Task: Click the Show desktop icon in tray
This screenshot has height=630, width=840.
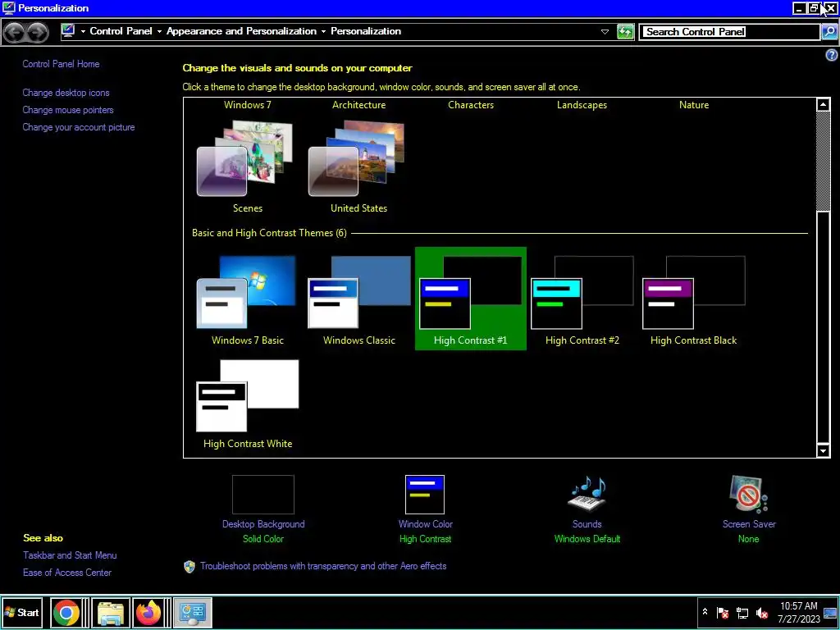Action: pyautogui.click(x=830, y=614)
